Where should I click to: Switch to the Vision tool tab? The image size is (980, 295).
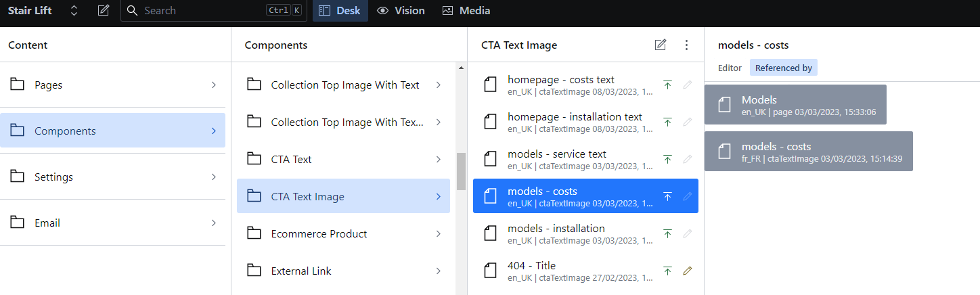pyautogui.click(x=401, y=11)
